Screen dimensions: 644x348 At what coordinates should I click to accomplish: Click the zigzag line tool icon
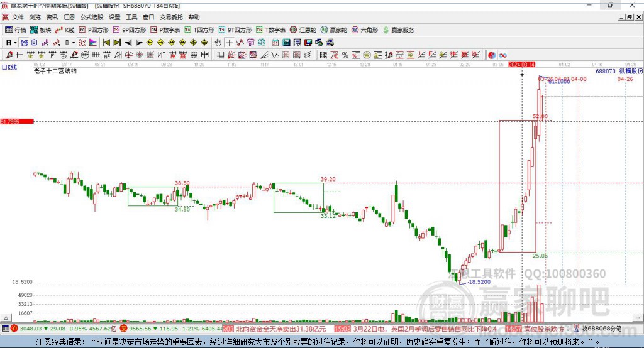tap(274, 55)
